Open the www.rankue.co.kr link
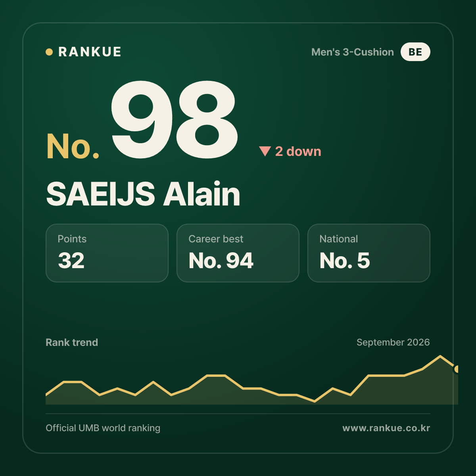 386,428
